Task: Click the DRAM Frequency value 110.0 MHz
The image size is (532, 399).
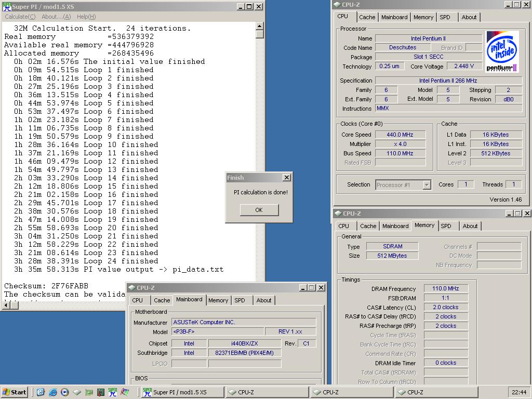Action: 446,289
